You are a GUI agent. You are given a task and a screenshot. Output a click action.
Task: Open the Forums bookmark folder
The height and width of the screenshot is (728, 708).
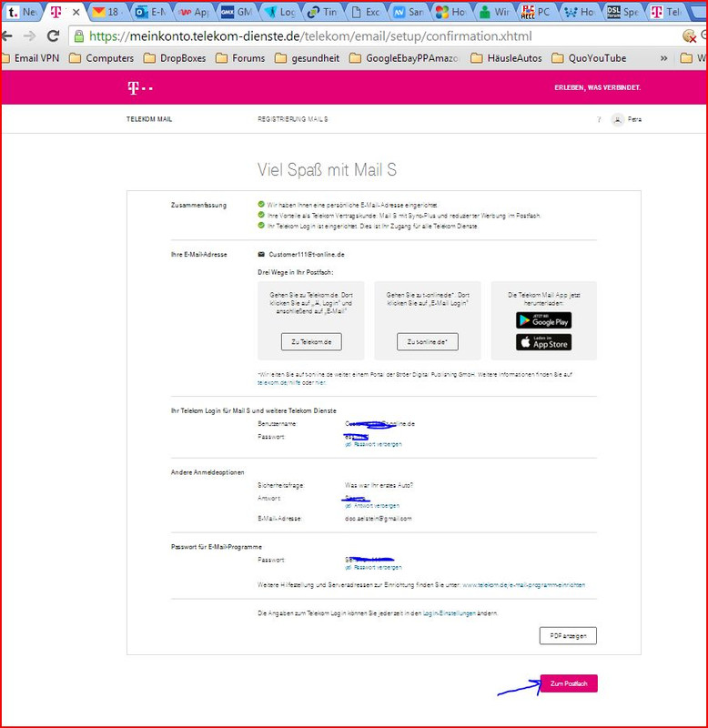240,58
